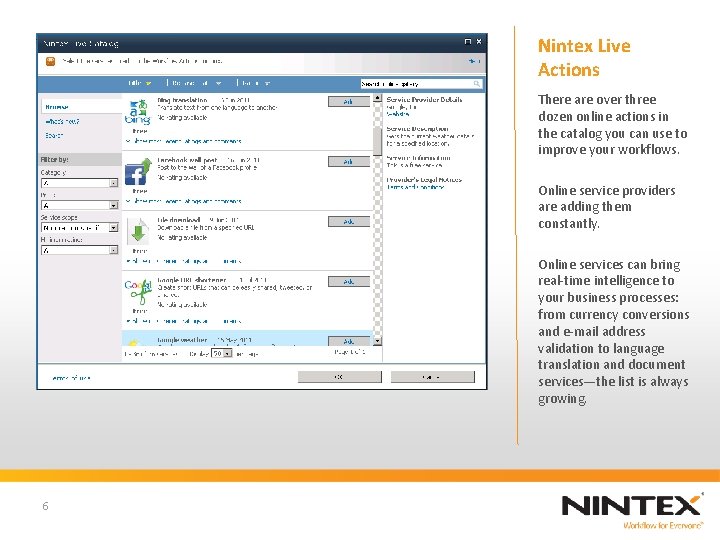
Task: Click the Cancel button
Action: tap(433, 377)
